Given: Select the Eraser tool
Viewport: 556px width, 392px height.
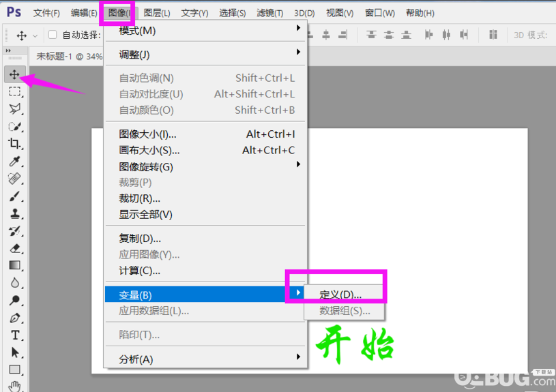Looking at the screenshot, I should [14, 248].
